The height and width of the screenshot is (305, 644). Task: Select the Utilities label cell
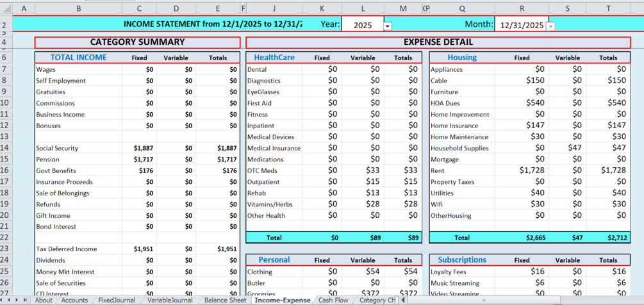point(462,193)
